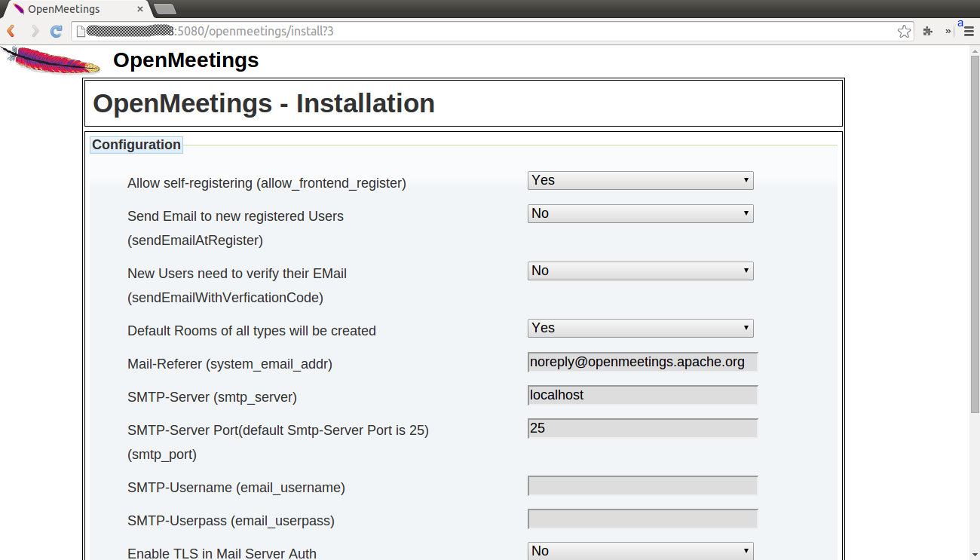This screenshot has height=560, width=980.
Task: Click 'Allow self-registering' label
Action: (x=267, y=183)
